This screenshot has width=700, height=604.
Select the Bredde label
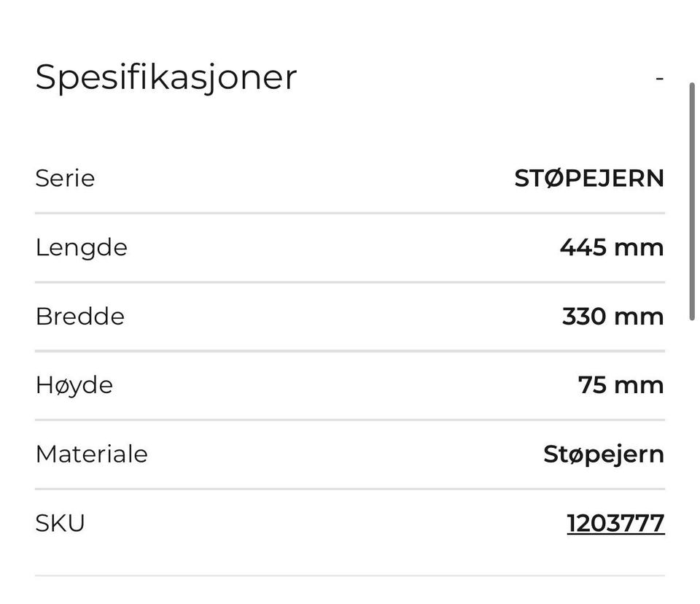point(79,316)
